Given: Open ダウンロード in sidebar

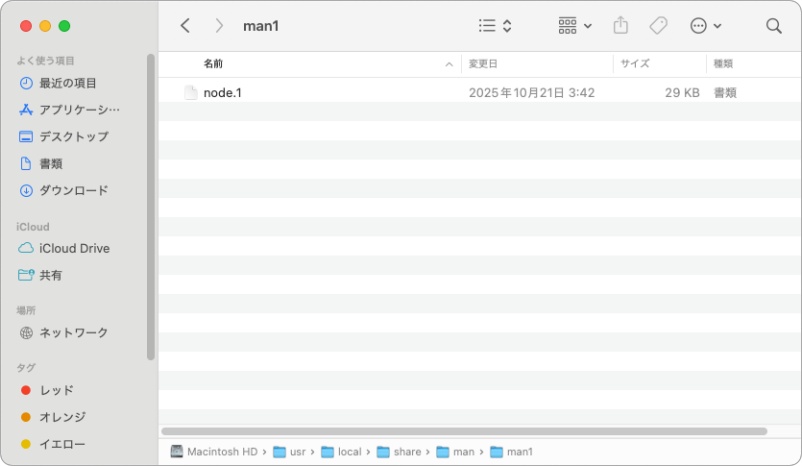Looking at the screenshot, I should [73, 191].
